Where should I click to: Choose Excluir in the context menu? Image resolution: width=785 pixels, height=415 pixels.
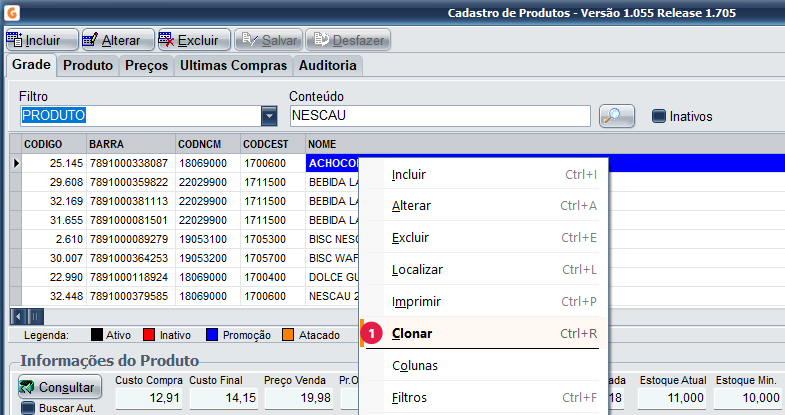(x=484, y=238)
